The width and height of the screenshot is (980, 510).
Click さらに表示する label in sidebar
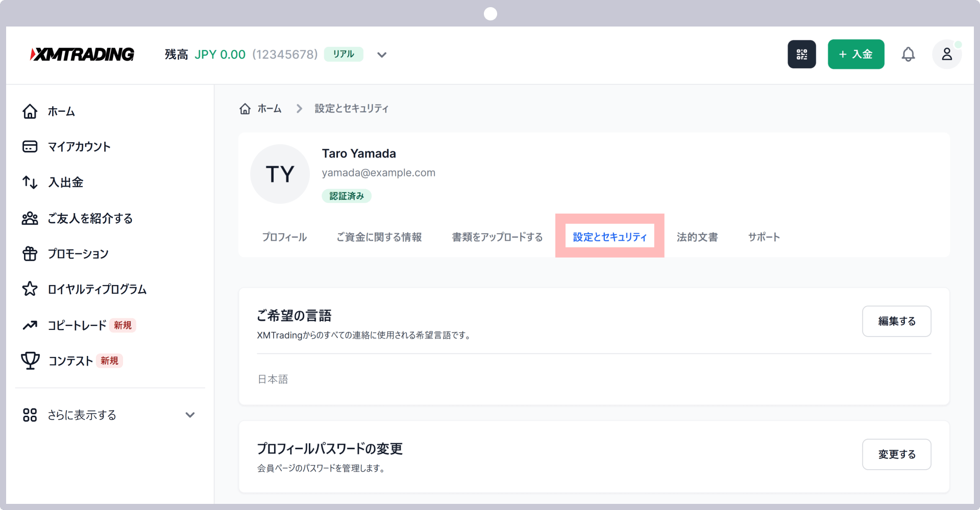coord(82,415)
